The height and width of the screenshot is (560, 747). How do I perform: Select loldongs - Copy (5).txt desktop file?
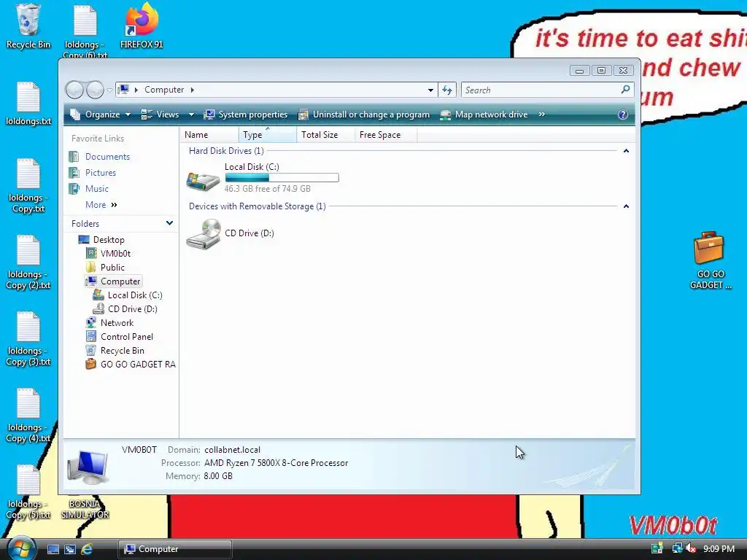click(x=28, y=492)
